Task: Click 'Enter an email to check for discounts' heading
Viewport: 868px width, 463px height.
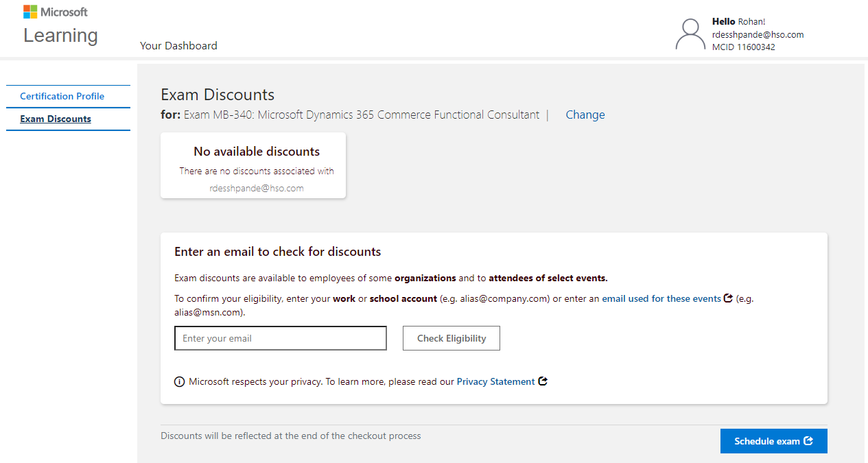Action: coord(278,252)
